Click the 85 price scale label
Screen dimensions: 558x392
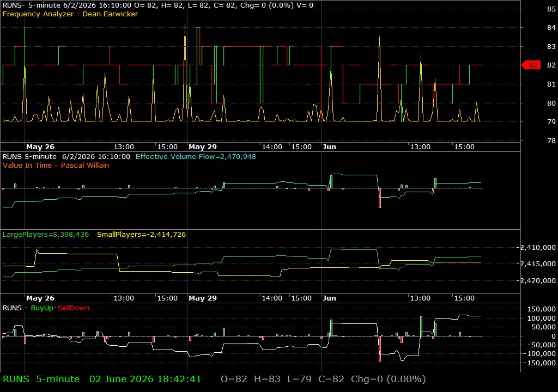(551, 9)
